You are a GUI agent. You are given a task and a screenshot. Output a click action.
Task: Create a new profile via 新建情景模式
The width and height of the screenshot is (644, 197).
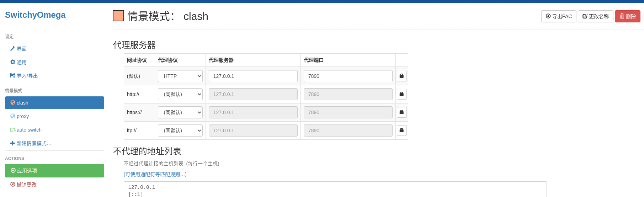pos(33,143)
